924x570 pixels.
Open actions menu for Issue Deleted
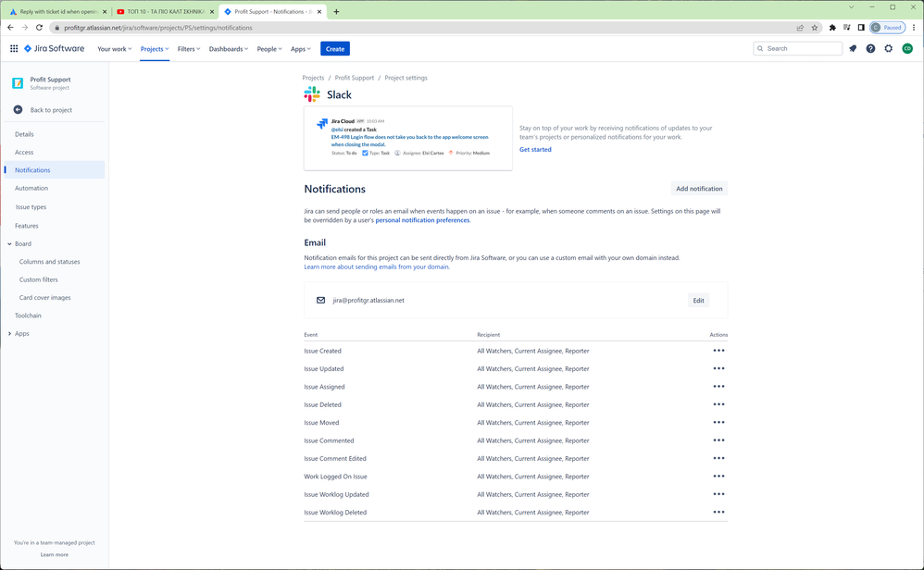(x=719, y=404)
